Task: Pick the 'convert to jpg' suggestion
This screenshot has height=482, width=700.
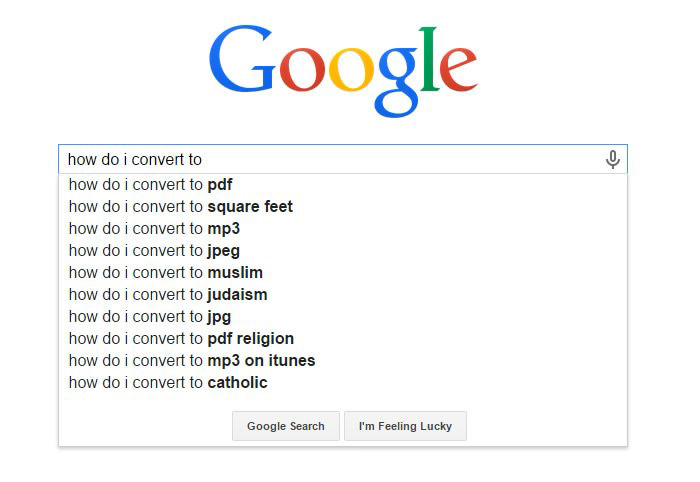Action: click(343, 316)
